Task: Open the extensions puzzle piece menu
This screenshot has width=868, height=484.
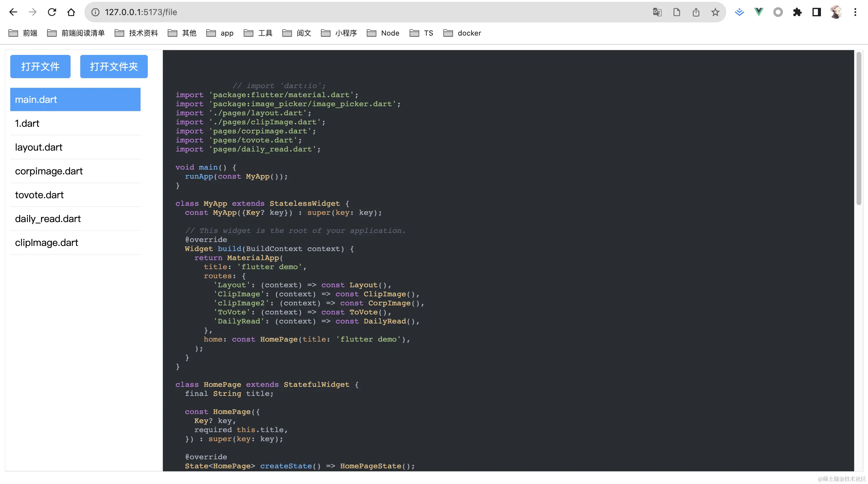Action: 797,12
